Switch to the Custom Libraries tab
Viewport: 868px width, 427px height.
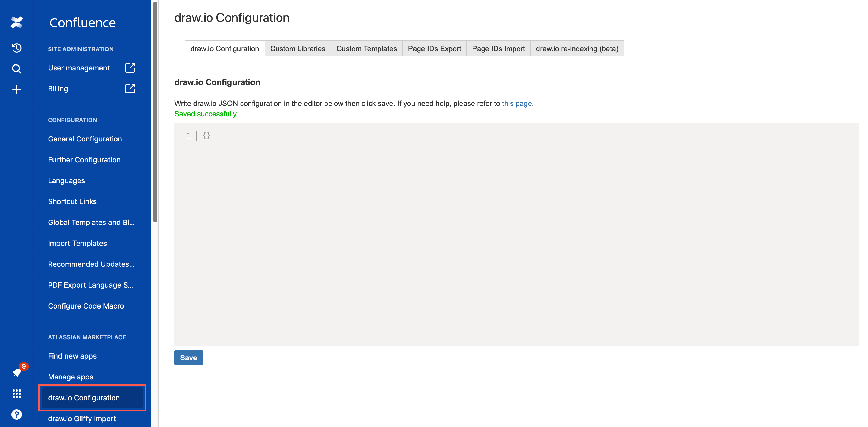point(297,48)
